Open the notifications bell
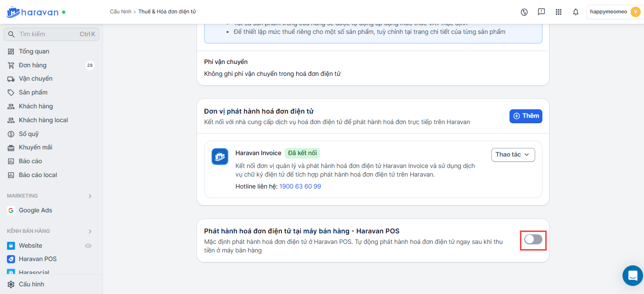The height and width of the screenshot is (294, 644). coord(576,12)
